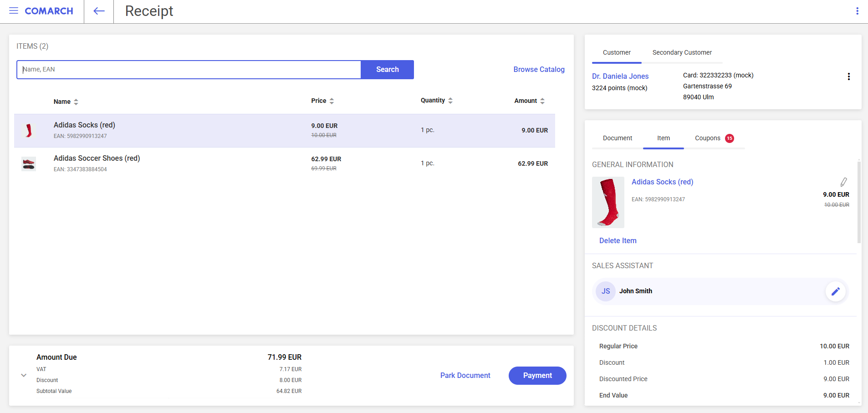Screen dimensions: 868x413
Task: Select the Adidas Soccer Shoes (red) row name
Action: (x=97, y=158)
